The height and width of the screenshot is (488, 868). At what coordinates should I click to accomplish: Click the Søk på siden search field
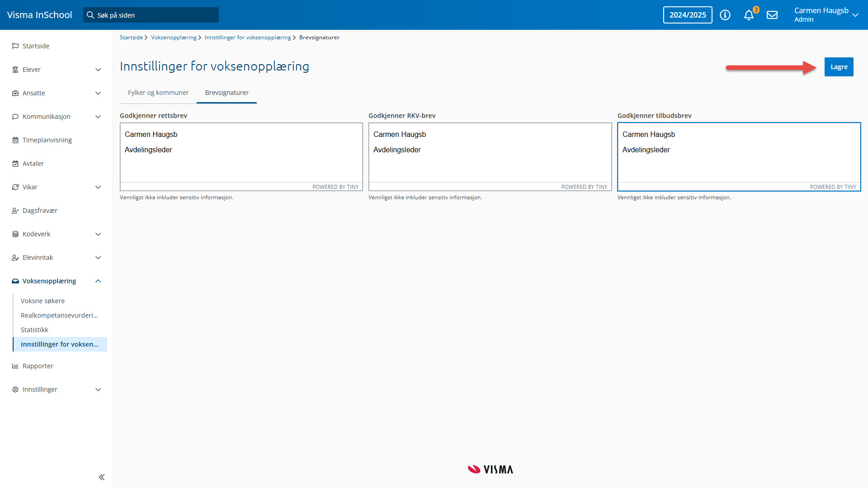point(151,15)
